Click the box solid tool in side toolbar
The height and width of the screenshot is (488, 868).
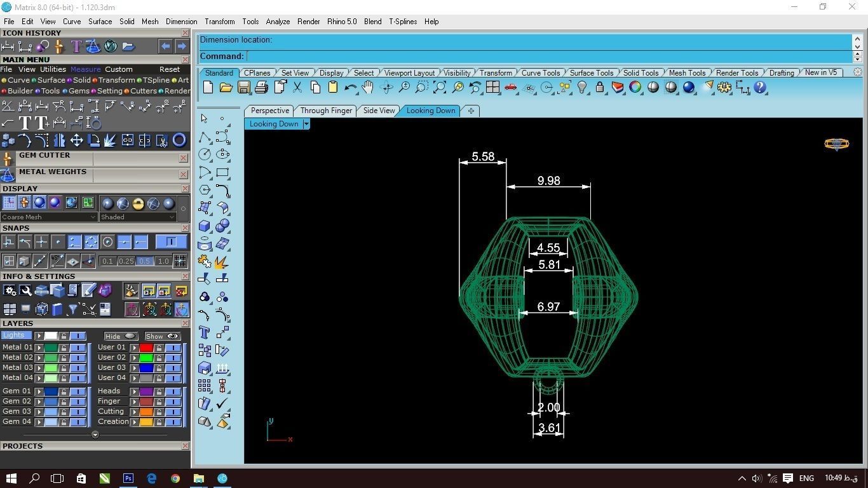click(x=204, y=226)
